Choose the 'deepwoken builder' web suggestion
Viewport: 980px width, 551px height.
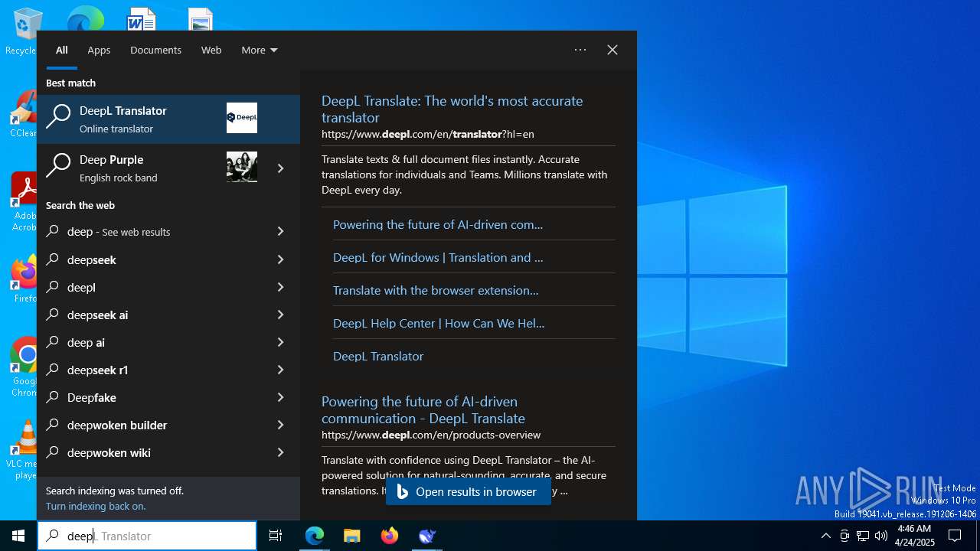coord(149,425)
